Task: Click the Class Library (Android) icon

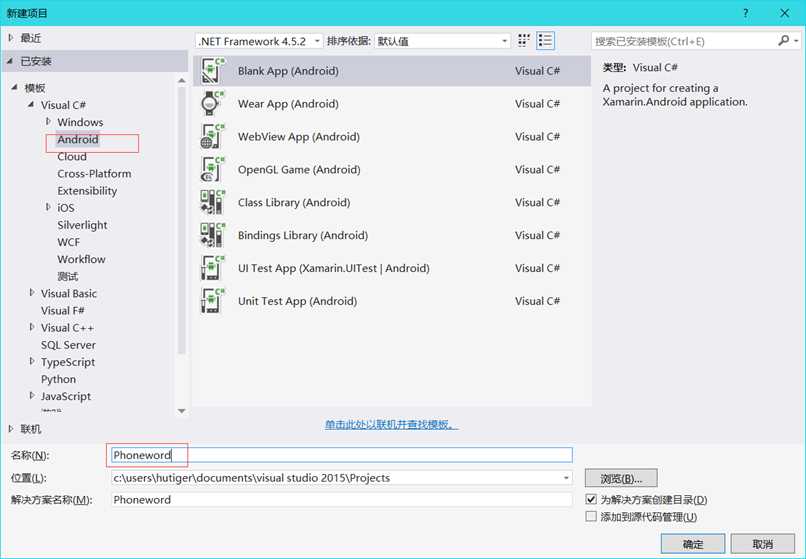Action: click(213, 202)
